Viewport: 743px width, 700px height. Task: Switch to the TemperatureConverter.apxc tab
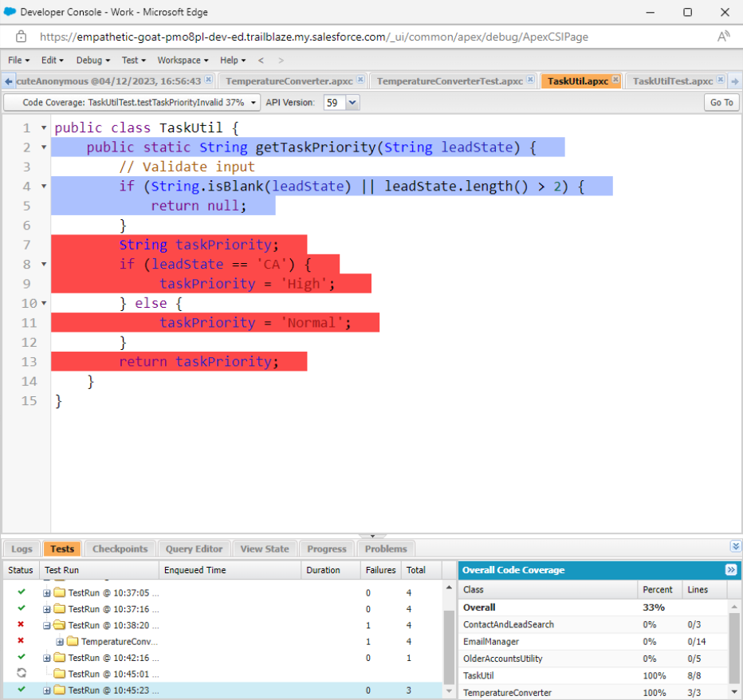(x=289, y=81)
